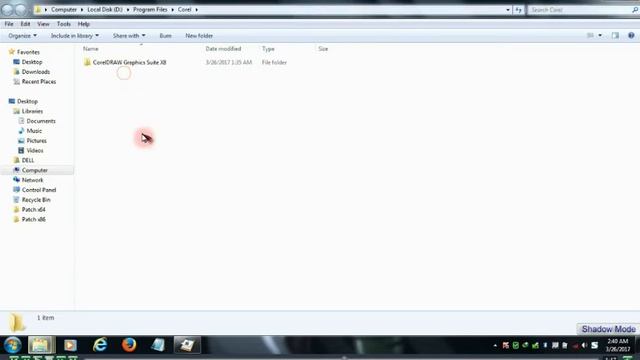Open Control Panel from navigation tree
Screen dimensions: 640x360
(x=39, y=190)
